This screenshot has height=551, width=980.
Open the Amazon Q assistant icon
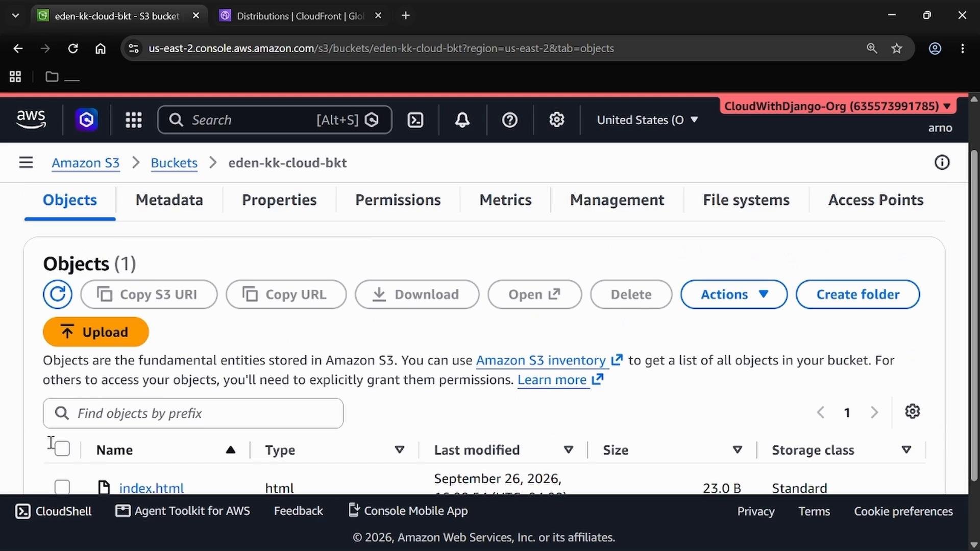tap(86, 120)
